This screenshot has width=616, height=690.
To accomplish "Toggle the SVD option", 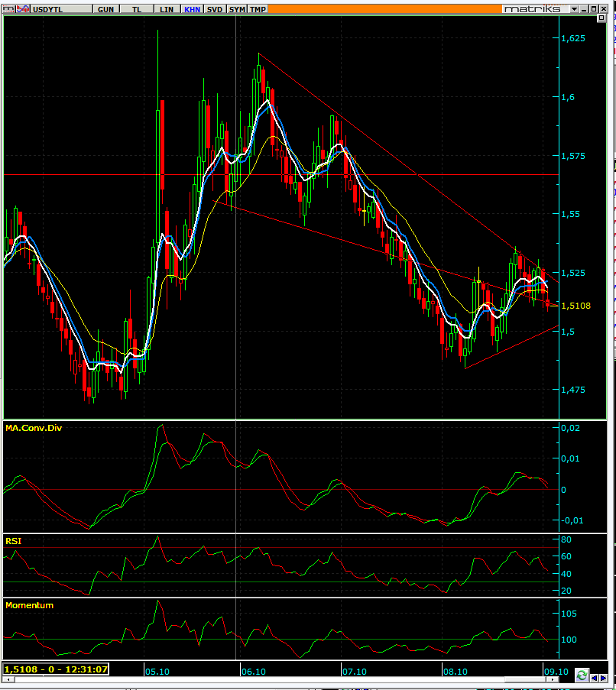I will [x=216, y=8].
